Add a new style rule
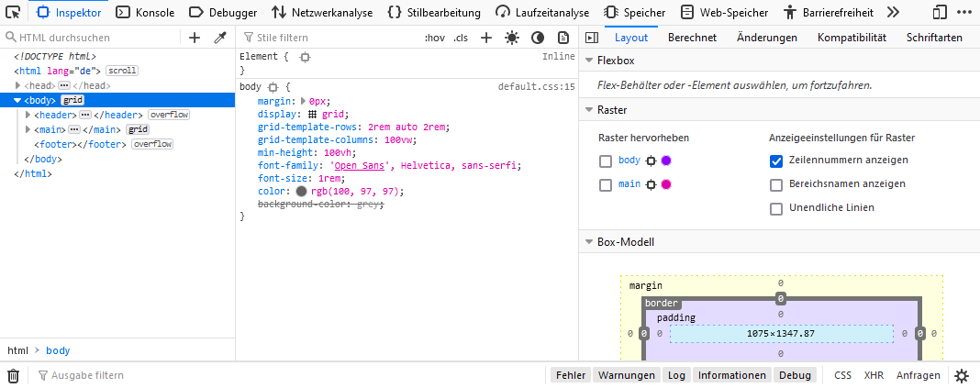Viewport: 980px width, 388px height. tap(486, 38)
